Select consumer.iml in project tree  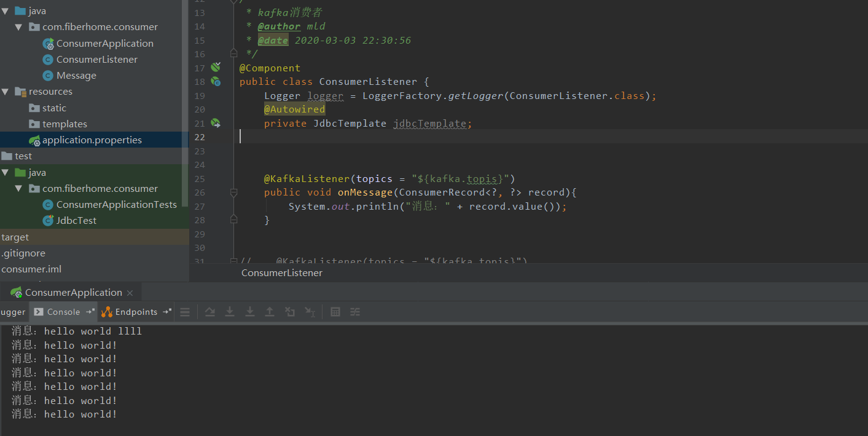coord(31,269)
